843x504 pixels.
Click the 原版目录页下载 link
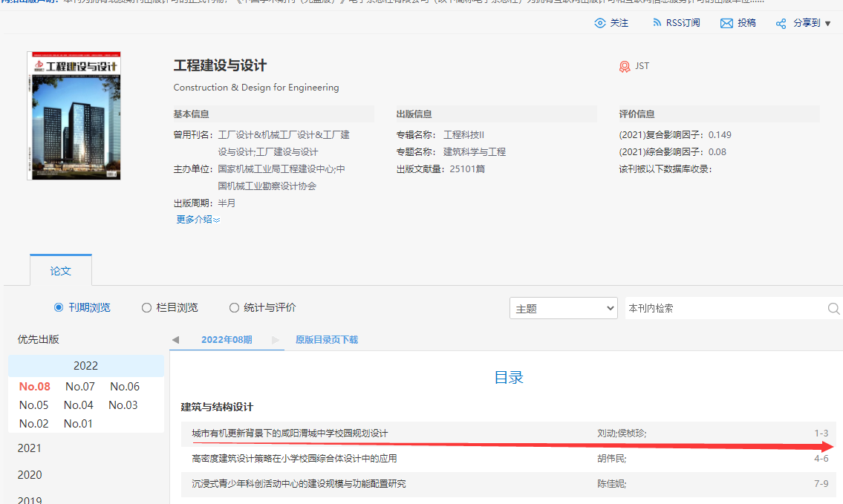pos(327,340)
